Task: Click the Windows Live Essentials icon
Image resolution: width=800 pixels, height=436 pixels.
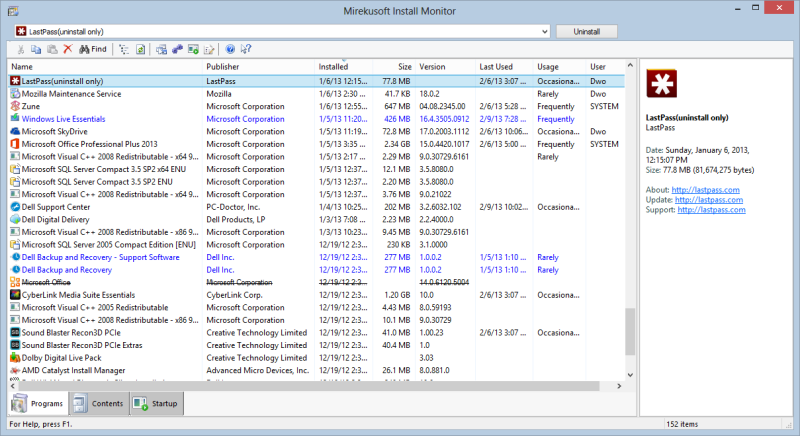Action: [15, 119]
